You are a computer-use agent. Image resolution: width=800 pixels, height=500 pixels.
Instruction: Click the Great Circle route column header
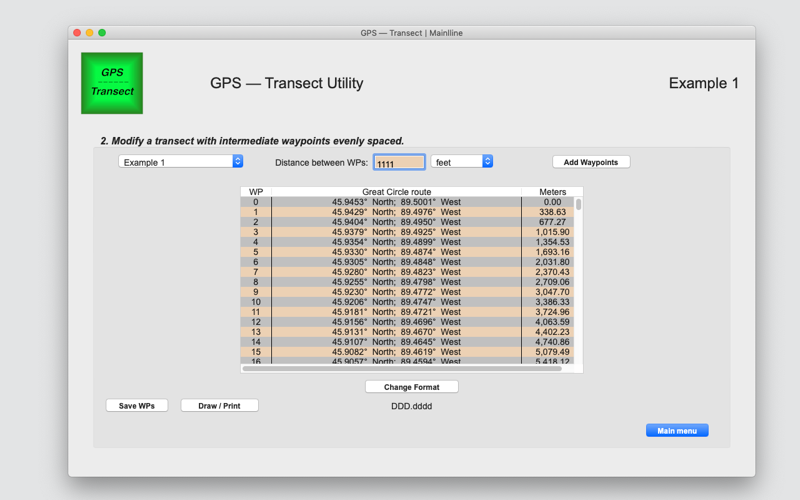396,192
